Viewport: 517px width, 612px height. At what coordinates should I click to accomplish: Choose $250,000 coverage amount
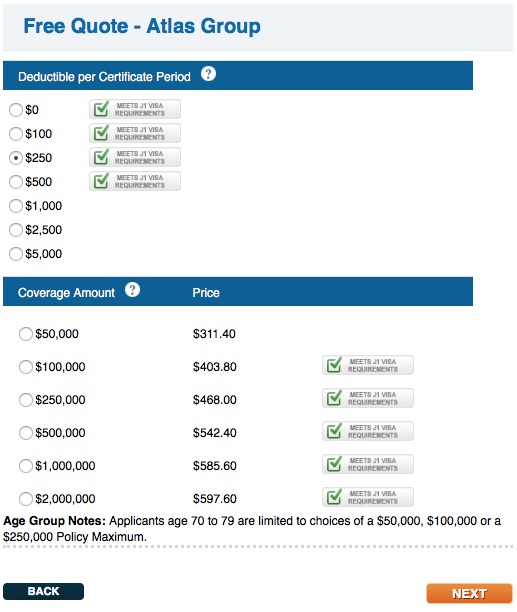point(26,400)
